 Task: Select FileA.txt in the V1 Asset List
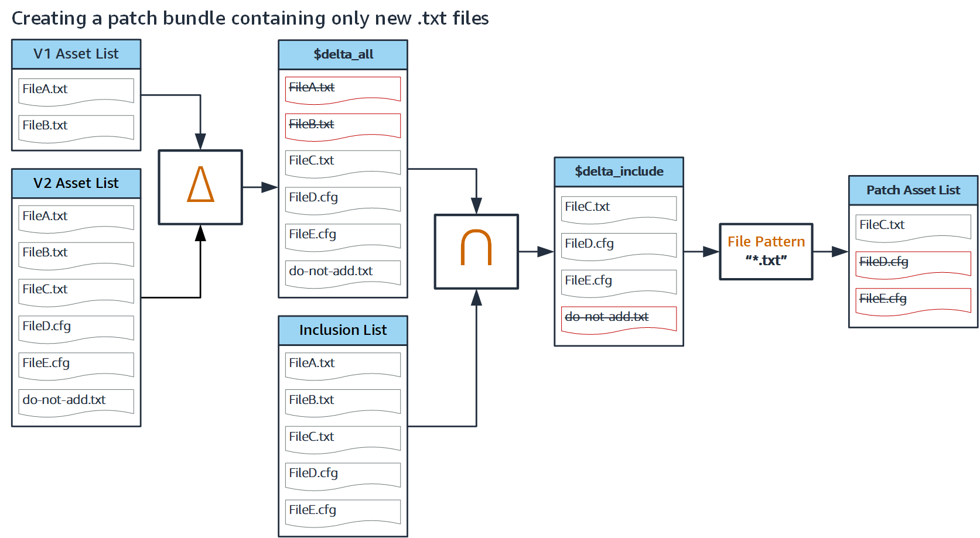coord(76,90)
